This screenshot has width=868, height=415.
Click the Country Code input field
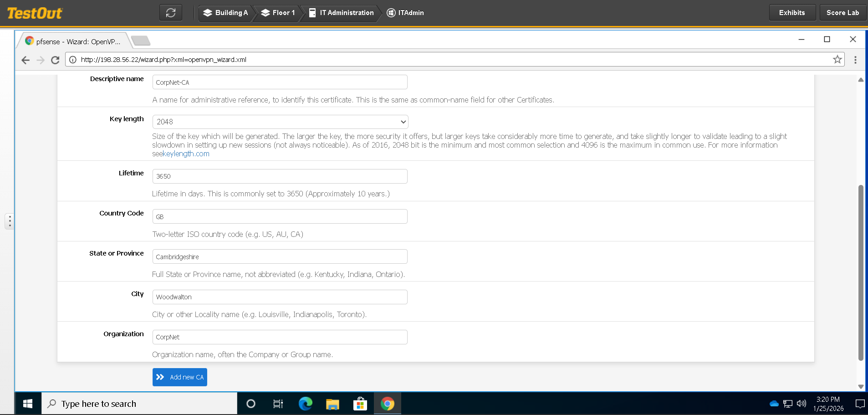click(x=280, y=216)
